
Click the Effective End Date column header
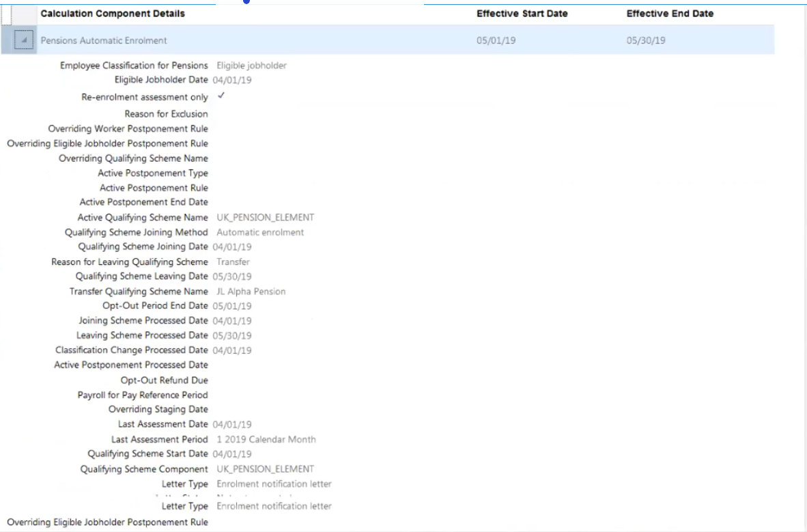[670, 14]
